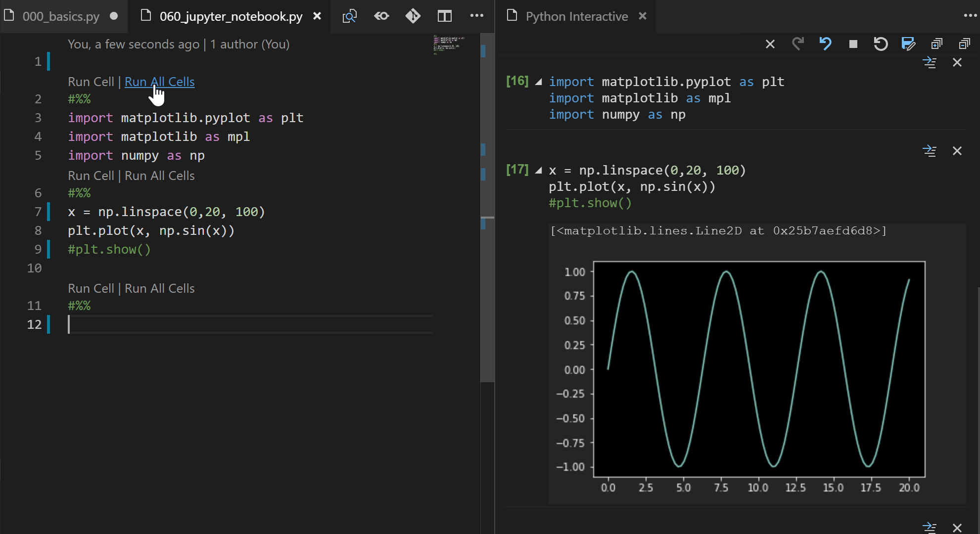Export Interactive results as Jupyter notebook
980x534 pixels.
click(x=908, y=44)
